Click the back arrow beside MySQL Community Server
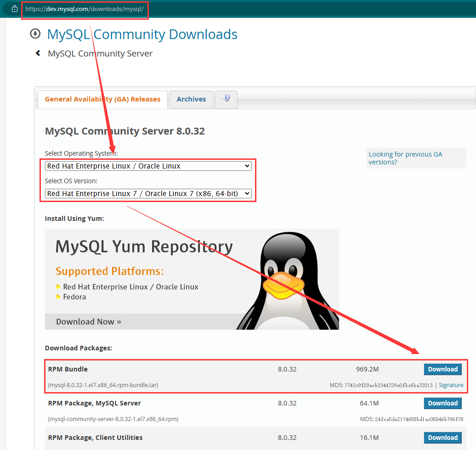476x450 pixels. 38,53
